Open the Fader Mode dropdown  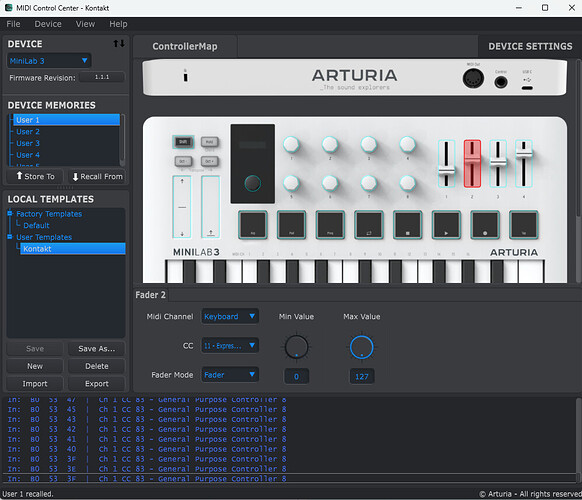[230, 375]
